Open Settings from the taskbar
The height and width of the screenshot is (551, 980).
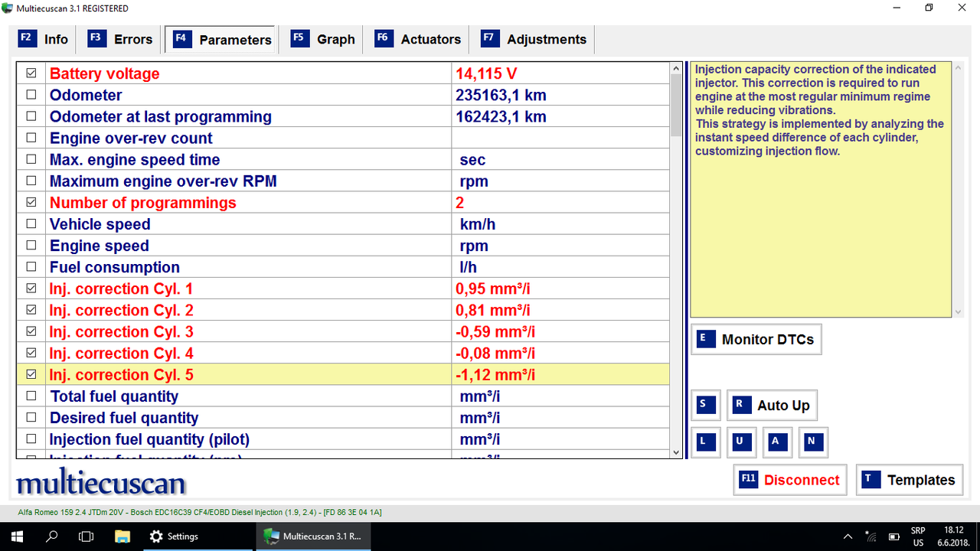point(175,536)
